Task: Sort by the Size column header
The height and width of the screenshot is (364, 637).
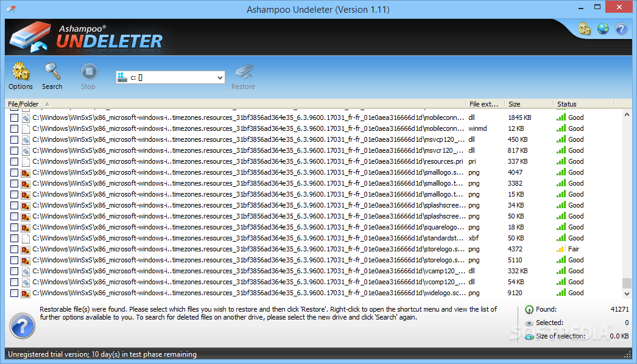Action: [x=529, y=104]
